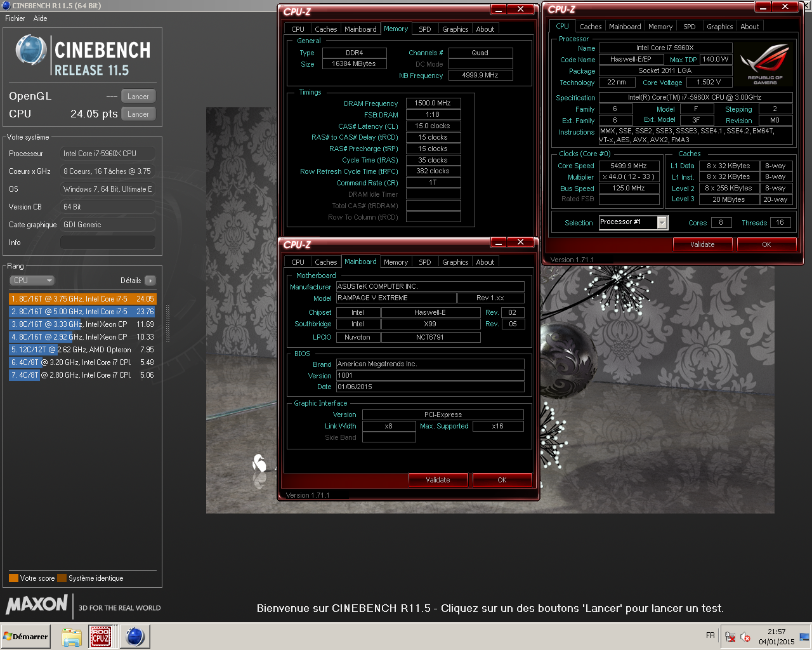This screenshot has height=650, width=812.
Task: Open About tab in Memory CPU-Z window
Action: click(485, 29)
